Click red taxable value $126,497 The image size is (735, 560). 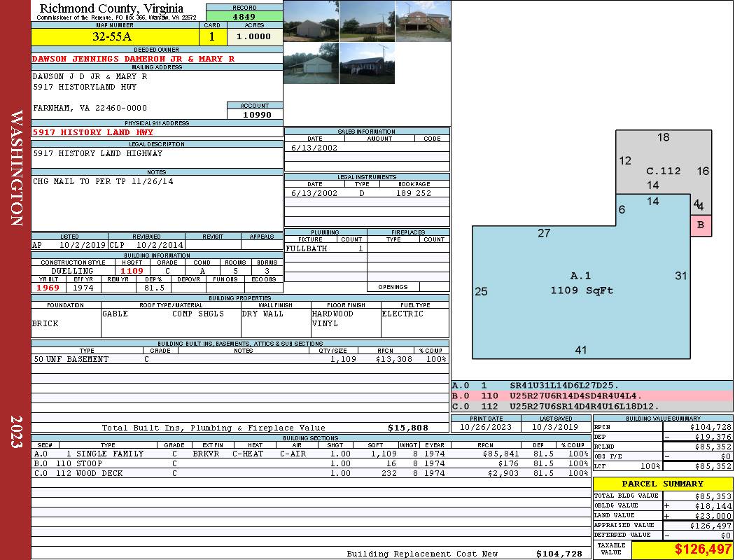(703, 549)
